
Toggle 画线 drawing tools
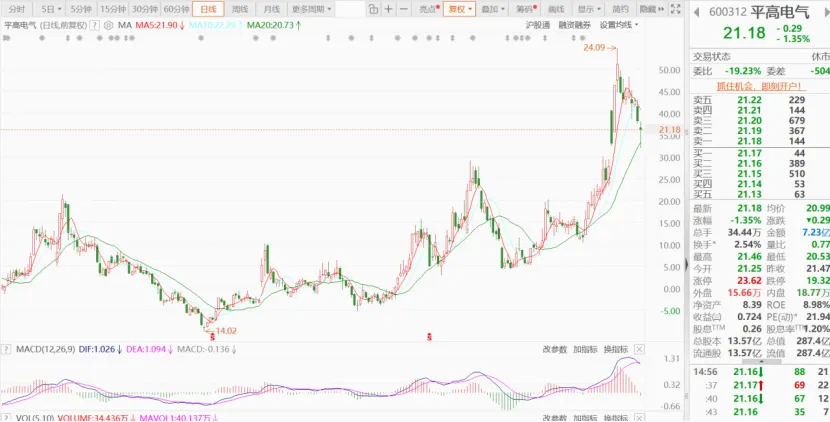coord(556,9)
